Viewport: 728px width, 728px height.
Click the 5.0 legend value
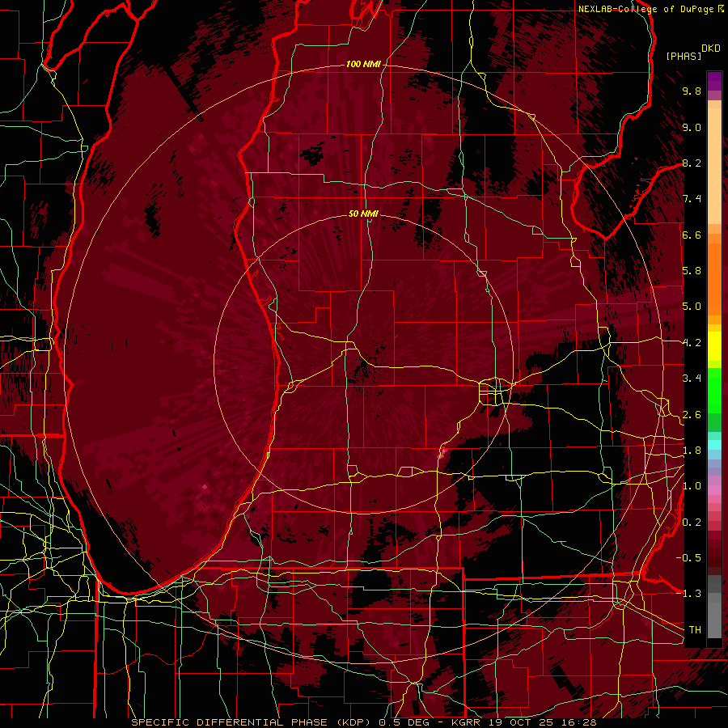(692, 307)
